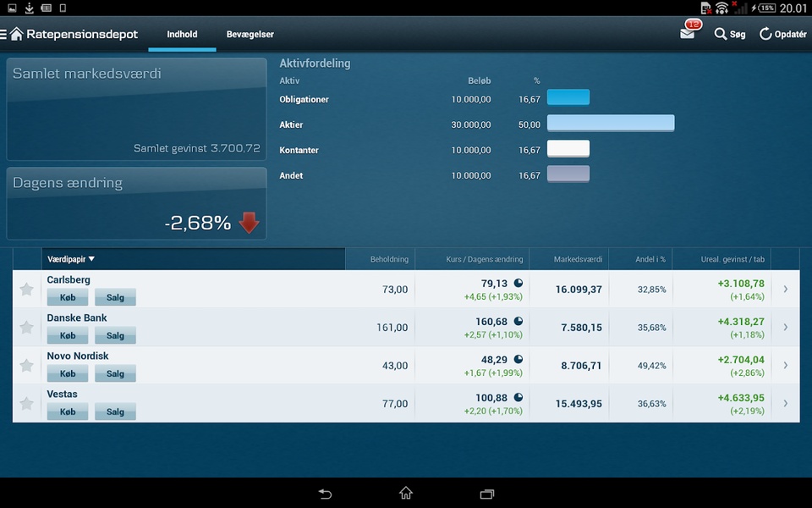The image size is (812, 508).
Task: Click the Søg label
Action: [738, 34]
